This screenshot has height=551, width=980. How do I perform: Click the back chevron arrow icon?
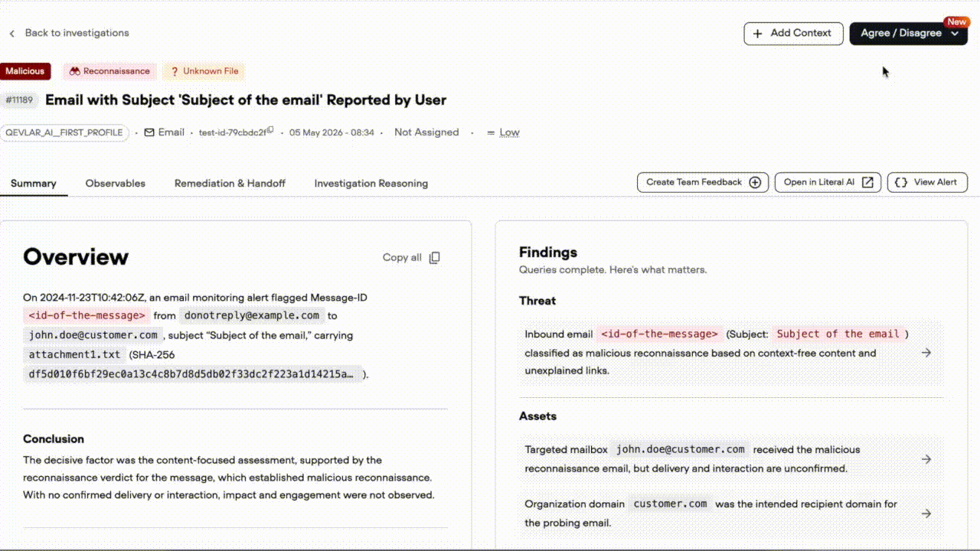pos(11,34)
